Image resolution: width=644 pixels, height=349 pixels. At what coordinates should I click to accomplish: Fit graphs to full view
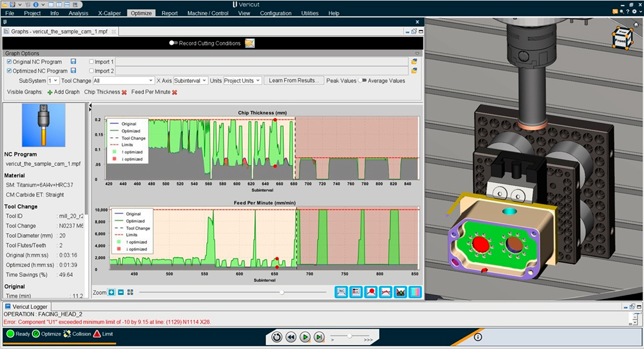click(x=130, y=292)
